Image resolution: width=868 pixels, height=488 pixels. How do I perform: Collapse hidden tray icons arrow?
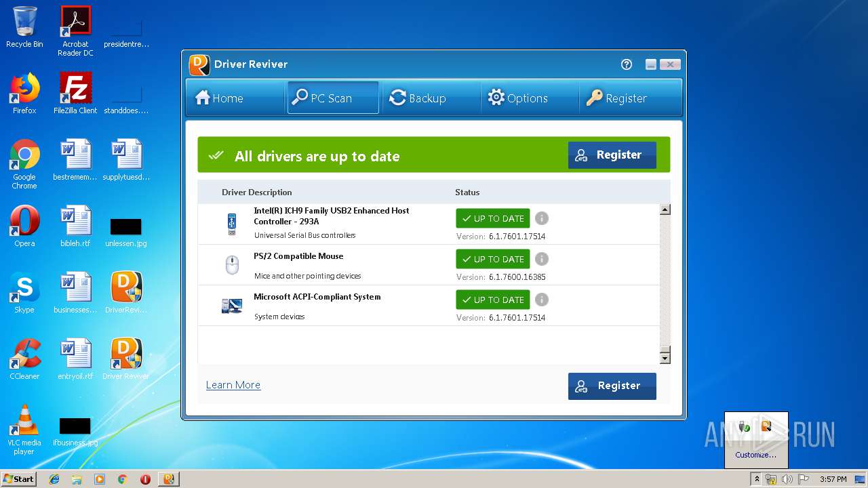(x=757, y=479)
